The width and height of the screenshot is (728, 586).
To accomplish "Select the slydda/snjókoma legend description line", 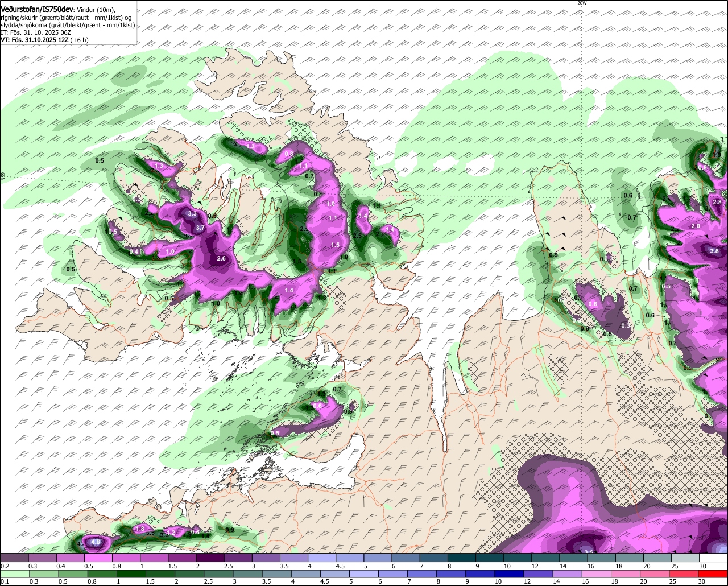I will tap(68, 25).
